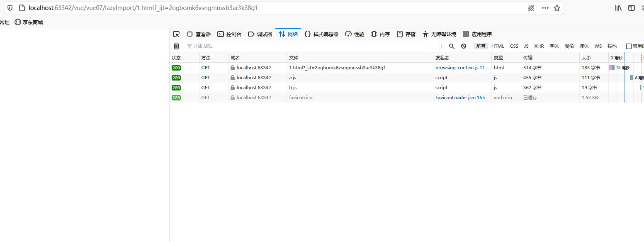Open the 样式编辑器 style editor tab
Image resolution: width=644 pixels, height=242 pixels.
[x=321, y=34]
